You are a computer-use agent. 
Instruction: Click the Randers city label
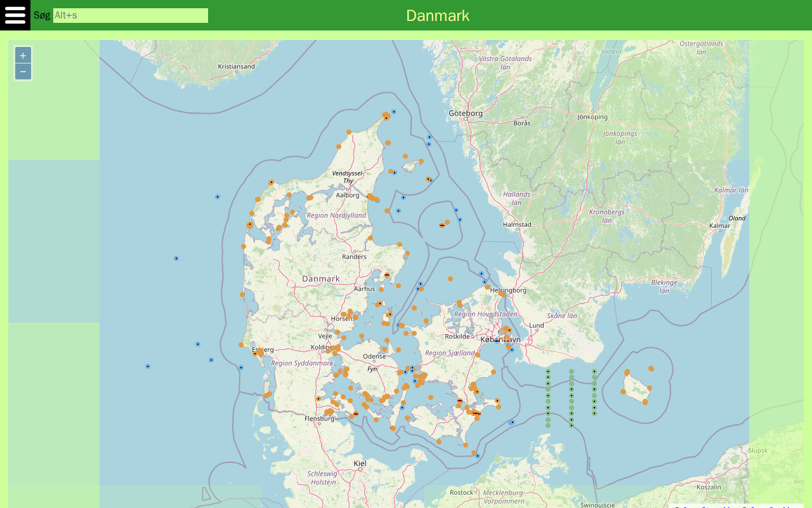(x=355, y=257)
